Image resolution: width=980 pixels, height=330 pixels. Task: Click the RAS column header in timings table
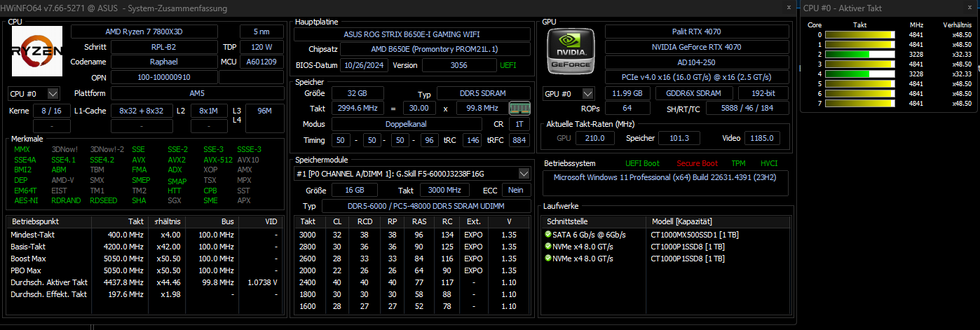[420, 221]
